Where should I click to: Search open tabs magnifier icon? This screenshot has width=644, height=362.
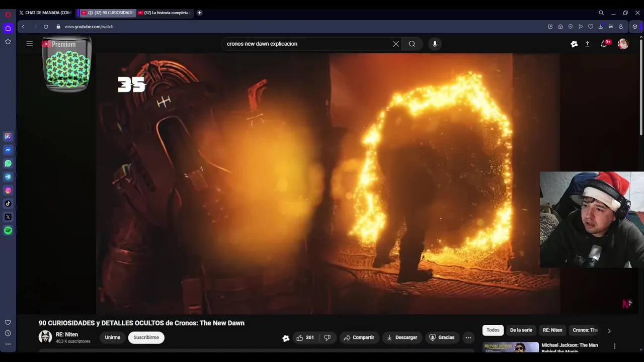point(601,13)
